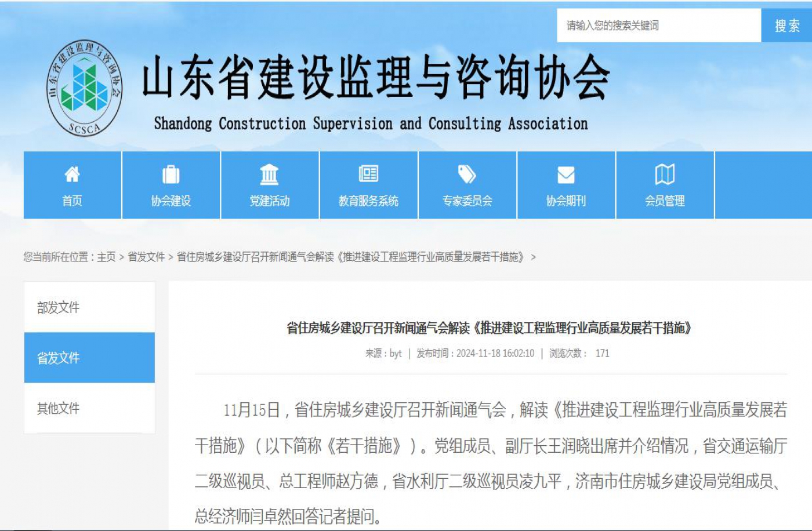Viewport: 812px width, 531px height.
Task: Open the 会员管理 navigation label
Action: [x=665, y=201]
